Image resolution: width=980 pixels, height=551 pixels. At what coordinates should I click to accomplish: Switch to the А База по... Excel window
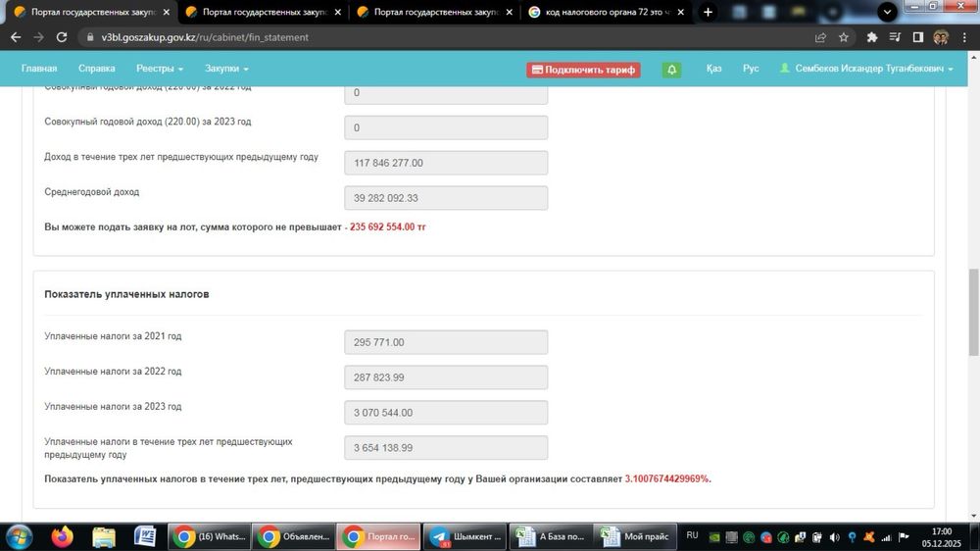tap(551, 536)
